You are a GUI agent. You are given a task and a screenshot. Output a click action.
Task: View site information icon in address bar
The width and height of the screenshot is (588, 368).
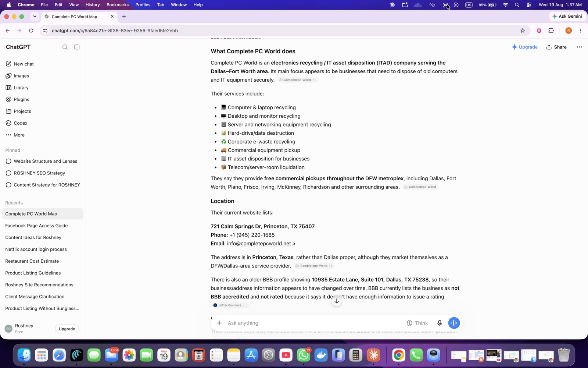[45, 31]
